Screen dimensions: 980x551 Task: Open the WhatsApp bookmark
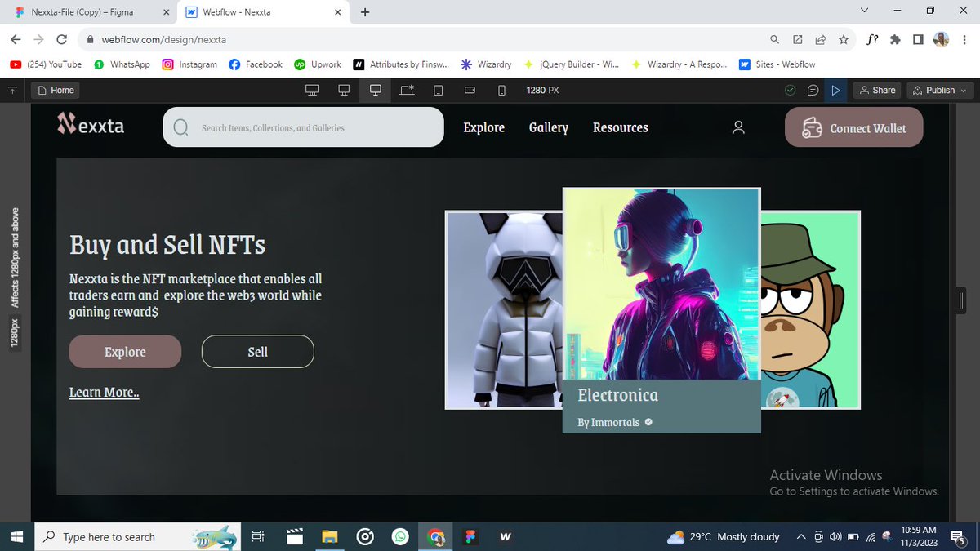pos(122,64)
